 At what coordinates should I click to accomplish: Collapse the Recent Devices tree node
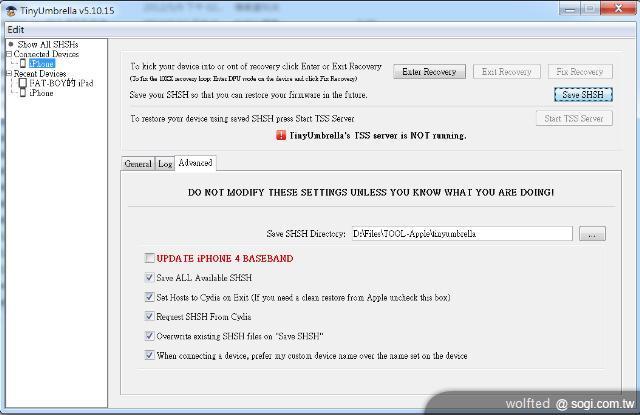tap(9, 73)
